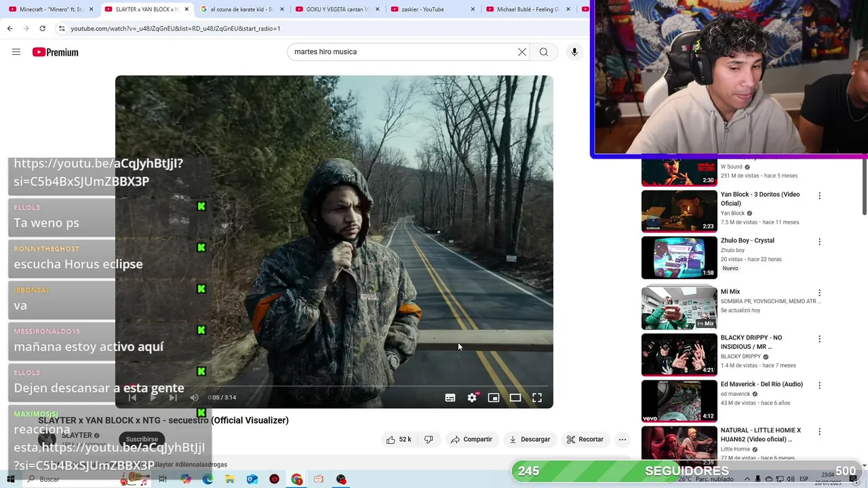Click the Compartir share button
This screenshot has width=868, height=488.
[471, 439]
